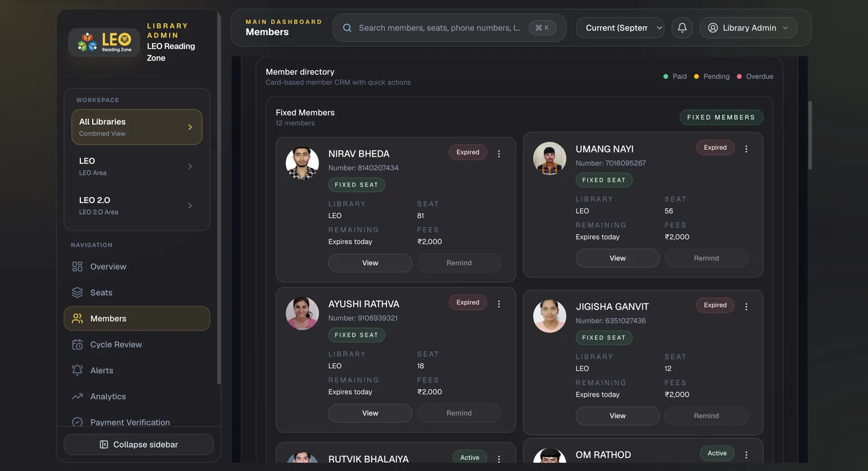View JIGISHA GANVIT's member details

(x=617, y=416)
